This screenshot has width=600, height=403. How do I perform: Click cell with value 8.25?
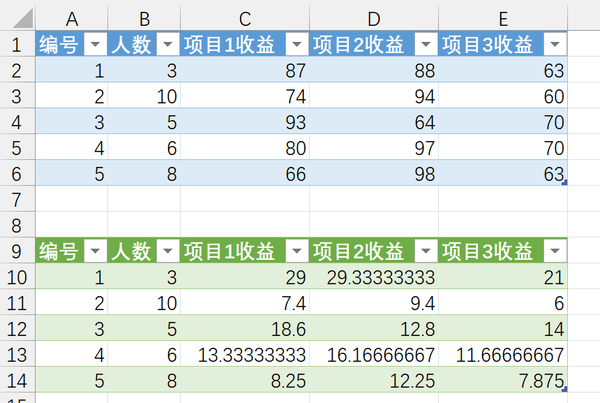pos(245,380)
